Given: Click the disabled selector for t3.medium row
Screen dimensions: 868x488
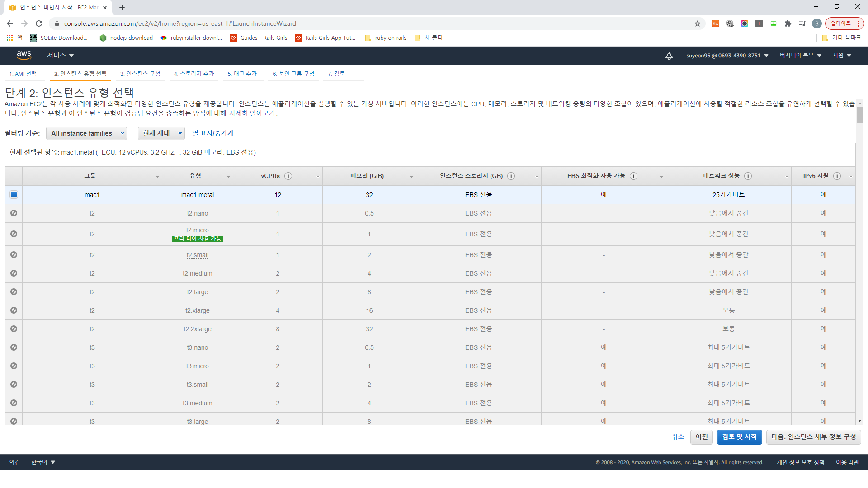Looking at the screenshot, I should coord(14,403).
